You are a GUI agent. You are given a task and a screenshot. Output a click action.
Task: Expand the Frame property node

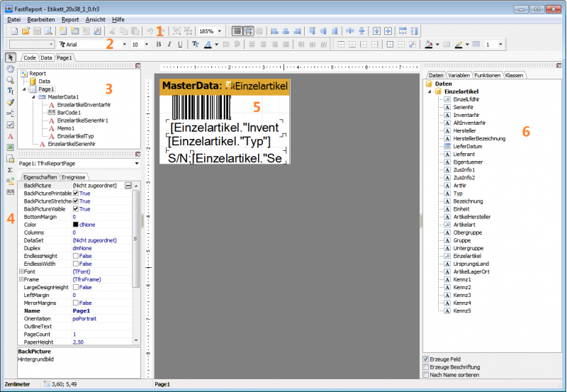pos(21,279)
